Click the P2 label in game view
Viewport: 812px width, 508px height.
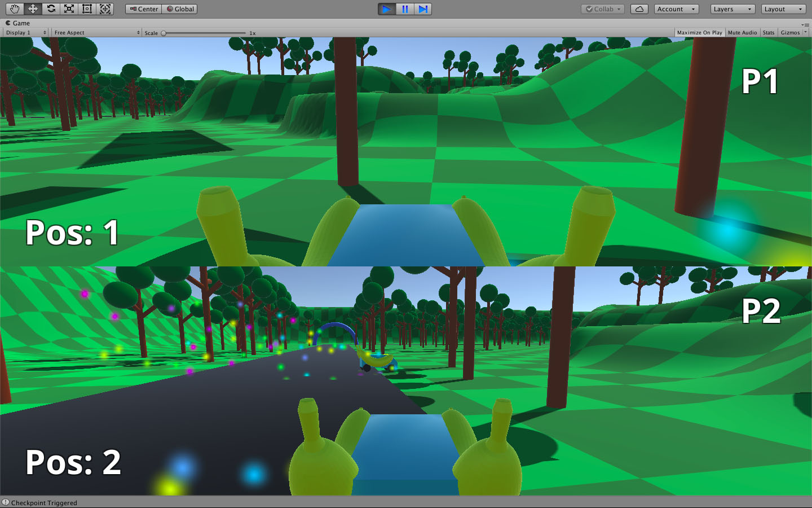tap(761, 311)
